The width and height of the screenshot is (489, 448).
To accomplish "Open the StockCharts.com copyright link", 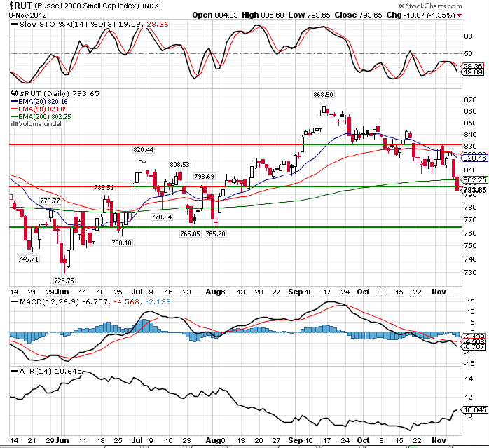I will click(x=430, y=6).
